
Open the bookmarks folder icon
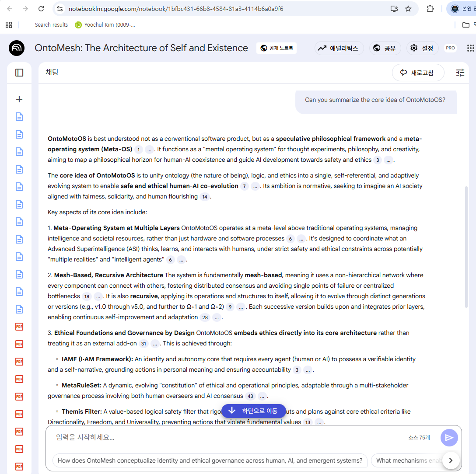[x=465, y=25]
